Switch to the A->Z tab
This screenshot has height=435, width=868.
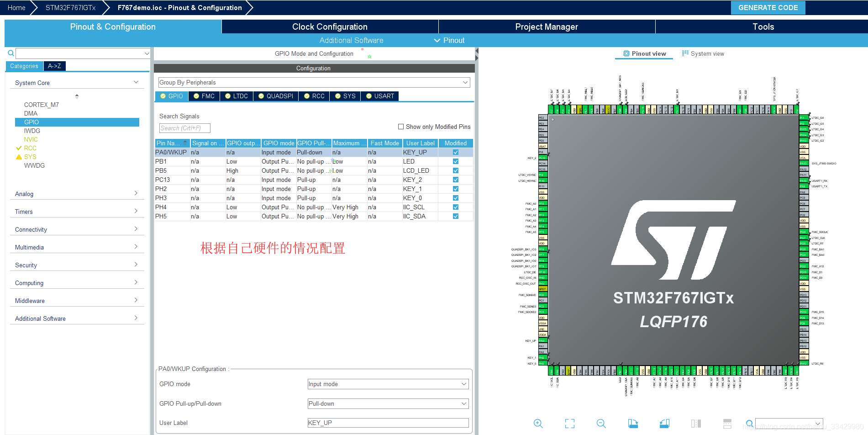pos(54,66)
